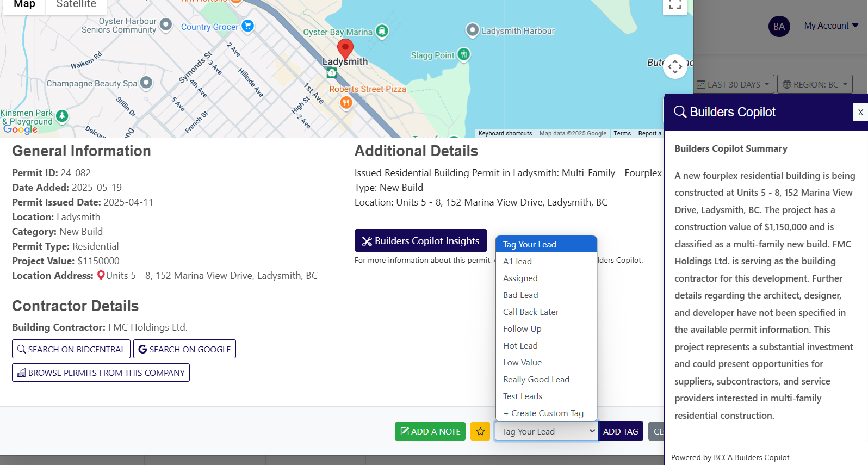The height and width of the screenshot is (465, 868).
Task: Click the yellow star favorite button
Action: point(480,431)
